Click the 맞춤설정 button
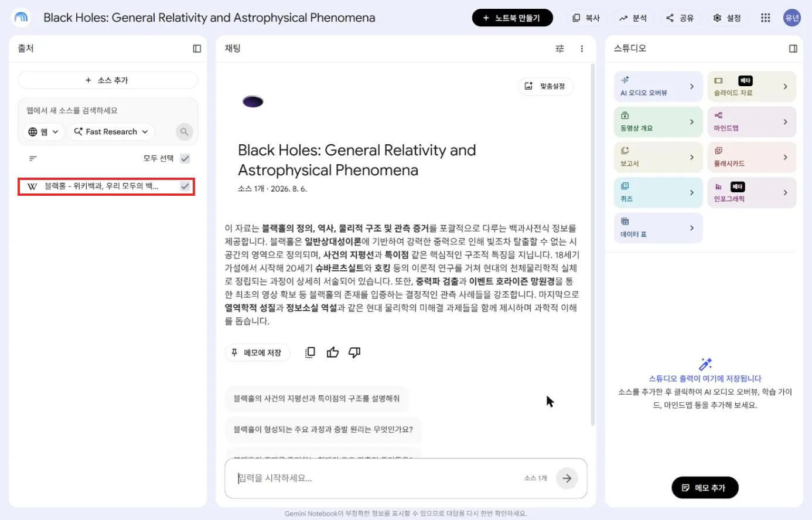The width and height of the screenshot is (812, 520). [545, 86]
